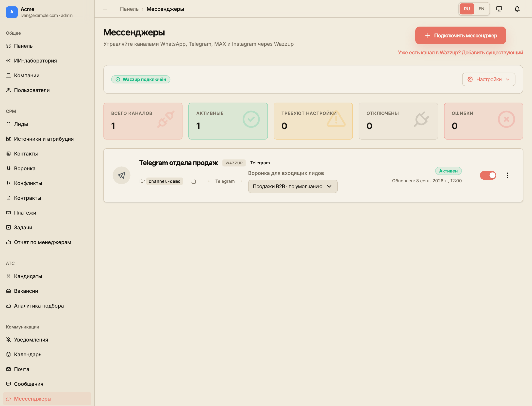532x406 pixels.
Task: Expand the Настройки dropdown
Action: pos(489,79)
